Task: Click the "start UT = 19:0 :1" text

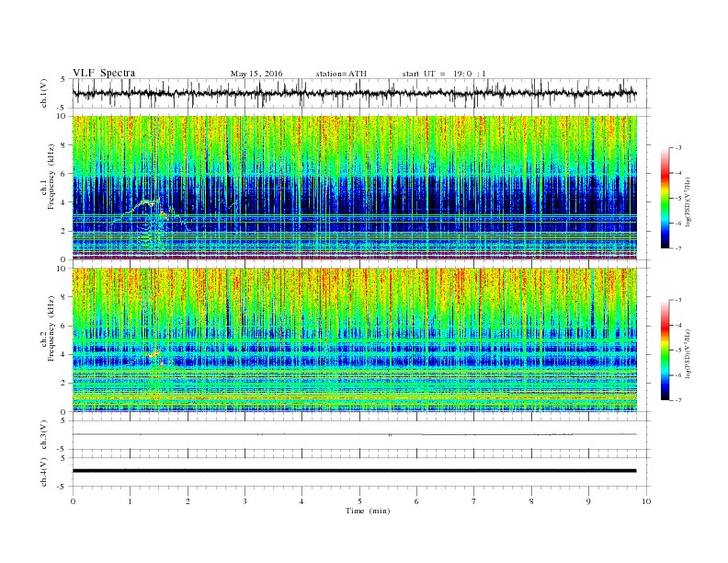Action: point(444,74)
